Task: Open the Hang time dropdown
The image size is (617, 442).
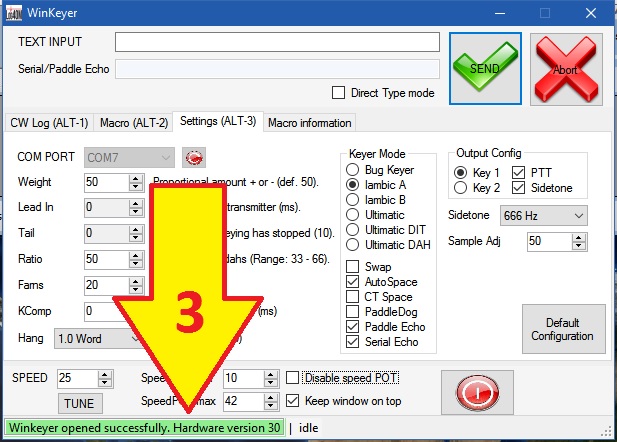Action: pos(98,338)
